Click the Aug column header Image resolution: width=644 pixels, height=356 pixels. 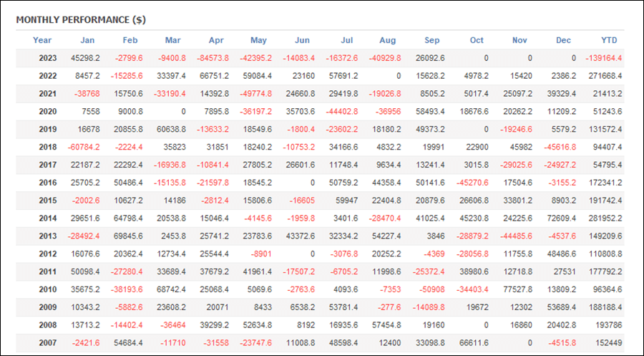tap(387, 40)
